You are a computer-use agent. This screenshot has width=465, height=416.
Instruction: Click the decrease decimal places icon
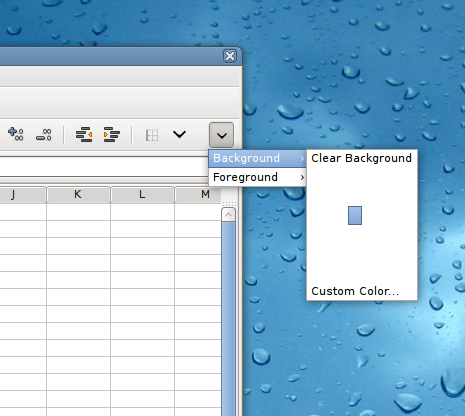[x=44, y=135]
